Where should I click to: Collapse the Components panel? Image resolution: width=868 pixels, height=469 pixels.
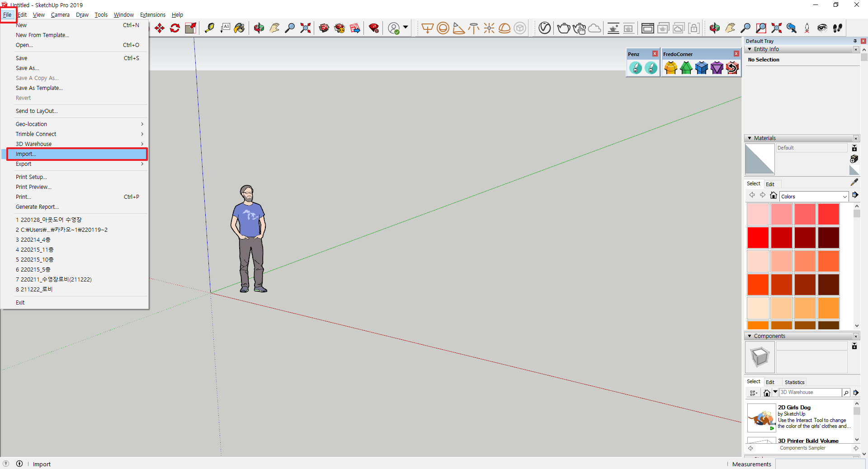(750, 336)
